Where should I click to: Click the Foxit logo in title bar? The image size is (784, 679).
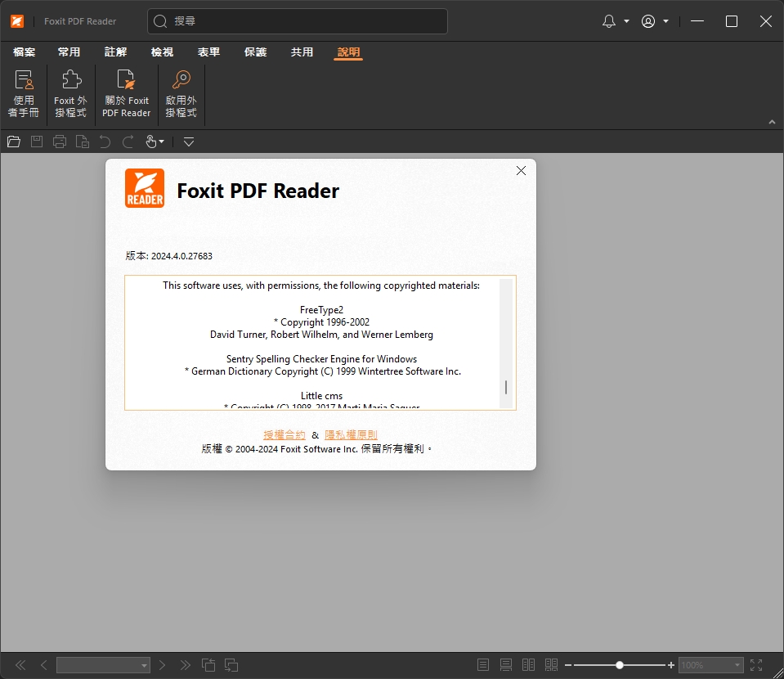point(17,21)
